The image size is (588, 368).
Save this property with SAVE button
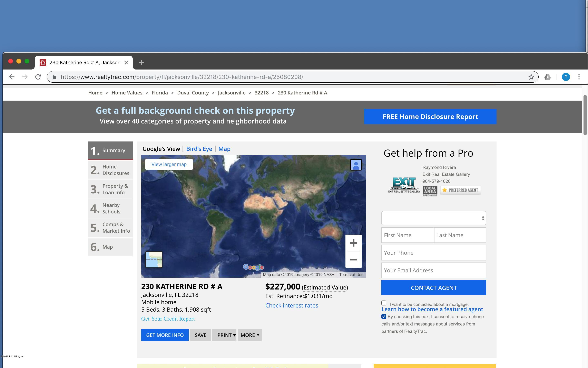pos(200,335)
